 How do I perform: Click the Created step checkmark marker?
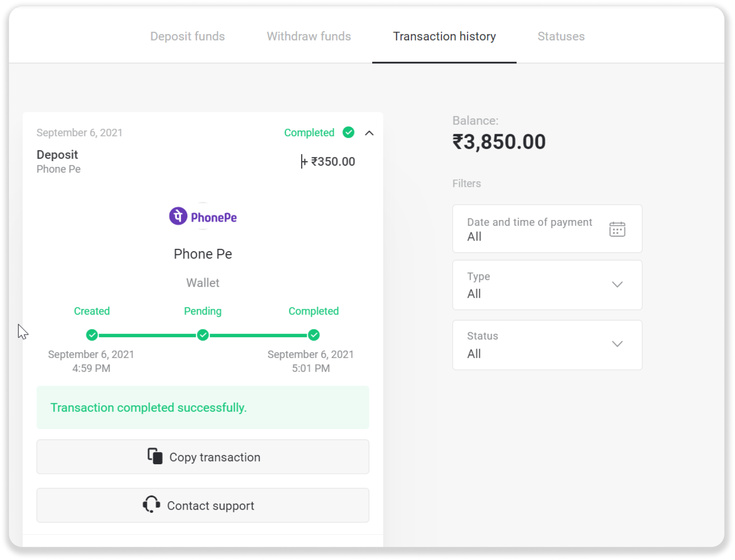(92, 335)
